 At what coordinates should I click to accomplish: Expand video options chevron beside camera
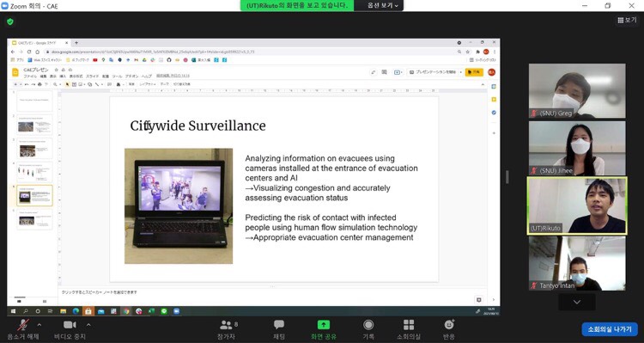click(x=88, y=325)
